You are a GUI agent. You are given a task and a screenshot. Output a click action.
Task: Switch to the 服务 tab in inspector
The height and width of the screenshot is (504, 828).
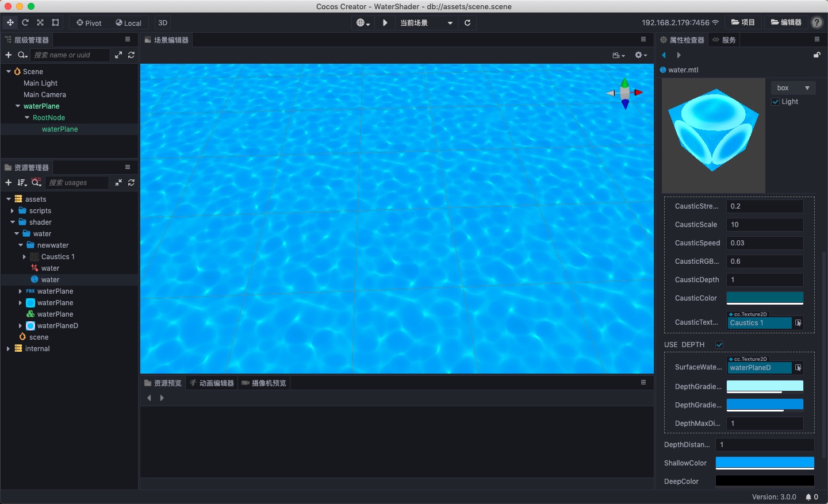(x=724, y=40)
